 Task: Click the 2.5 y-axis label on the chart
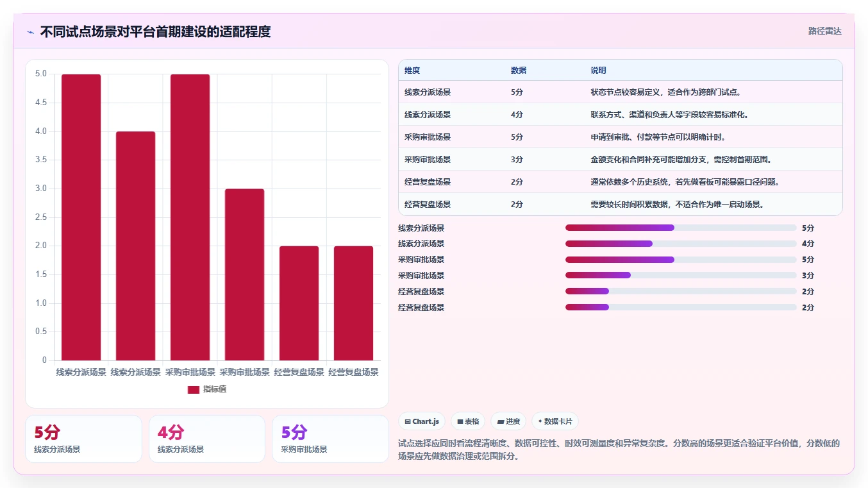(41, 217)
